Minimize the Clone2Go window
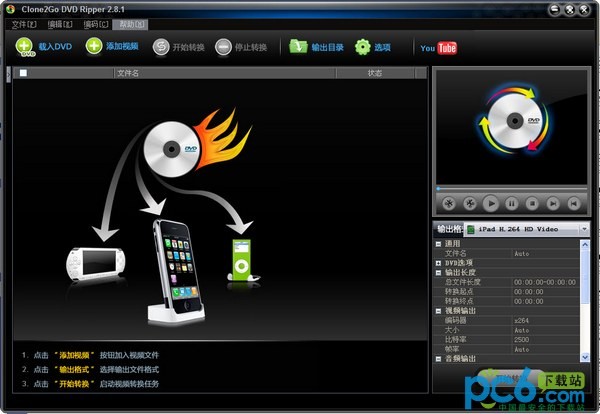Image resolution: width=600 pixels, height=414 pixels. tap(555, 10)
